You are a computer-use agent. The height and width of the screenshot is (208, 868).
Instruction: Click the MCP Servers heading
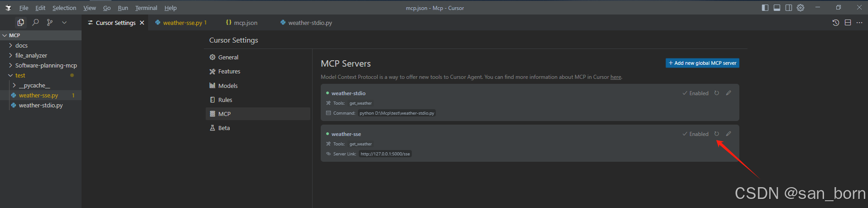(346, 64)
